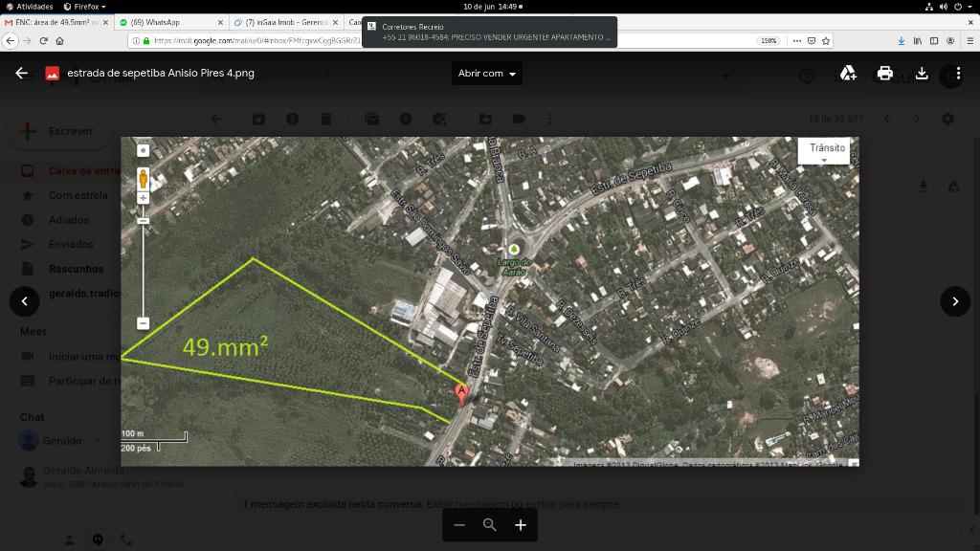Open the Firefox downloads panel
Viewport: 980px width, 551px height.
(x=902, y=40)
